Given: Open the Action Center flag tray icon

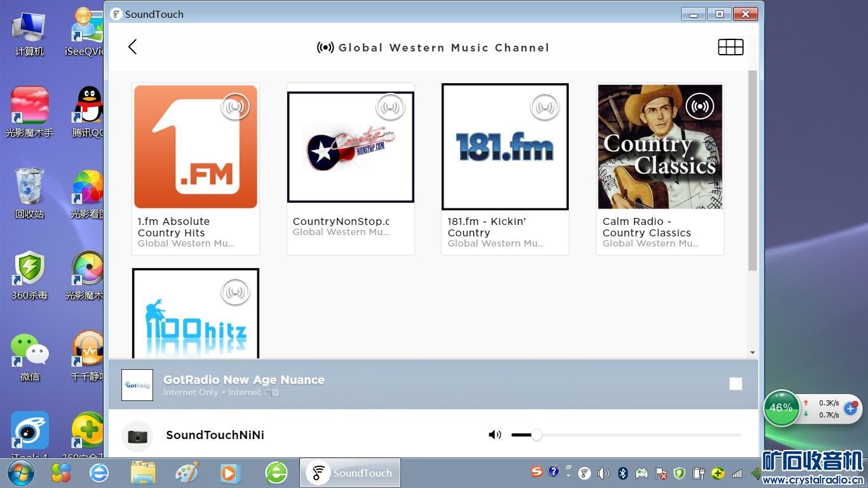Looking at the screenshot, I should [x=661, y=473].
